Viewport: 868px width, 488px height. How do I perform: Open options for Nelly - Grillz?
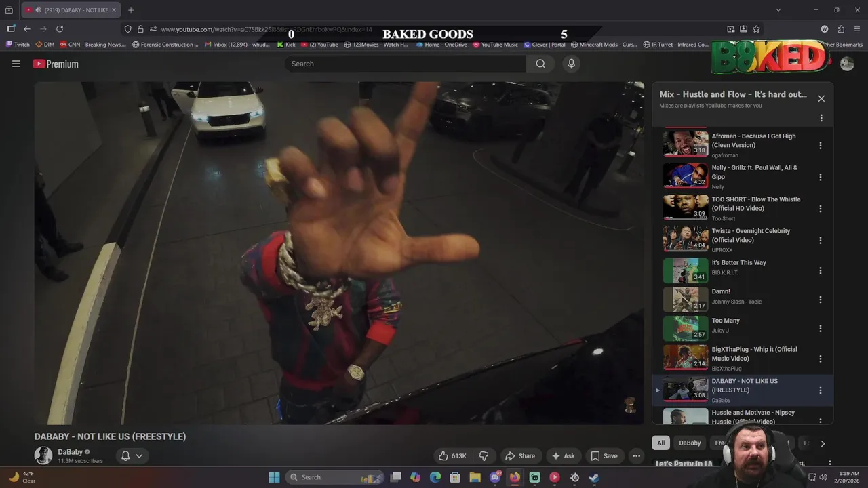[821, 177]
